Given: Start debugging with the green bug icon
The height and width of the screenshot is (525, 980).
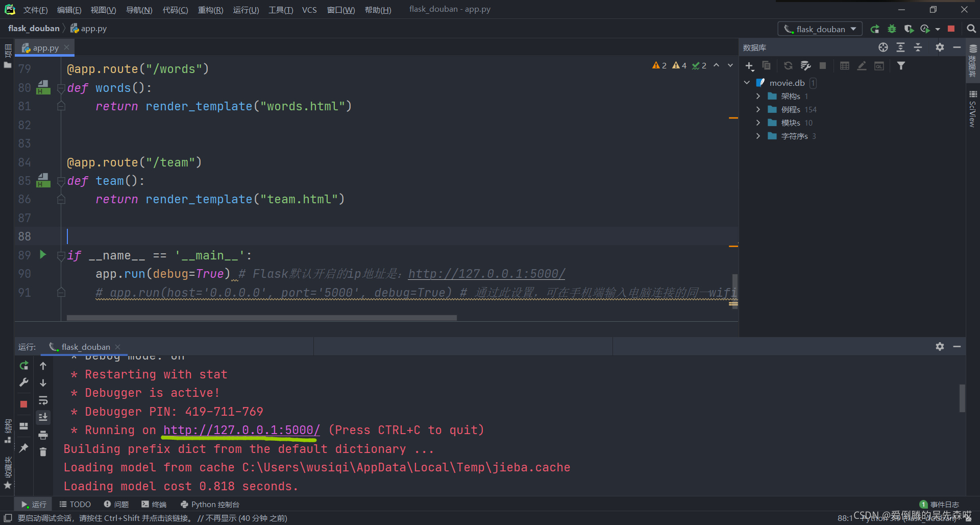Looking at the screenshot, I should point(892,29).
